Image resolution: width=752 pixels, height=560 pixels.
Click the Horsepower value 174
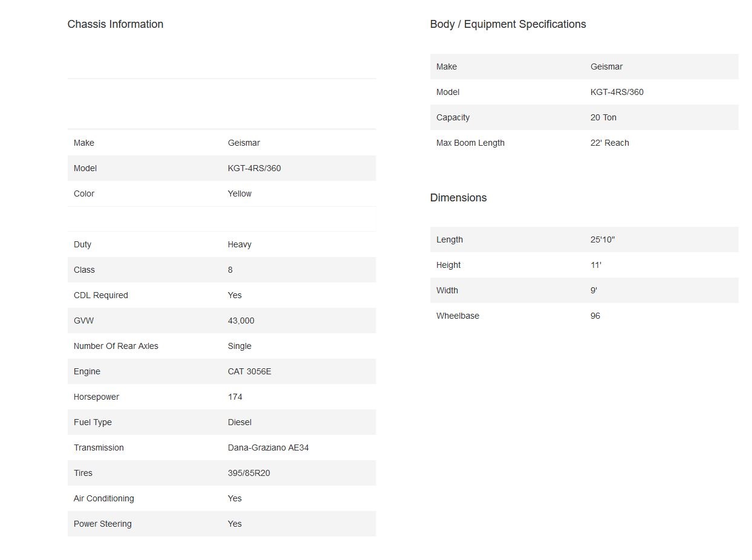235,397
